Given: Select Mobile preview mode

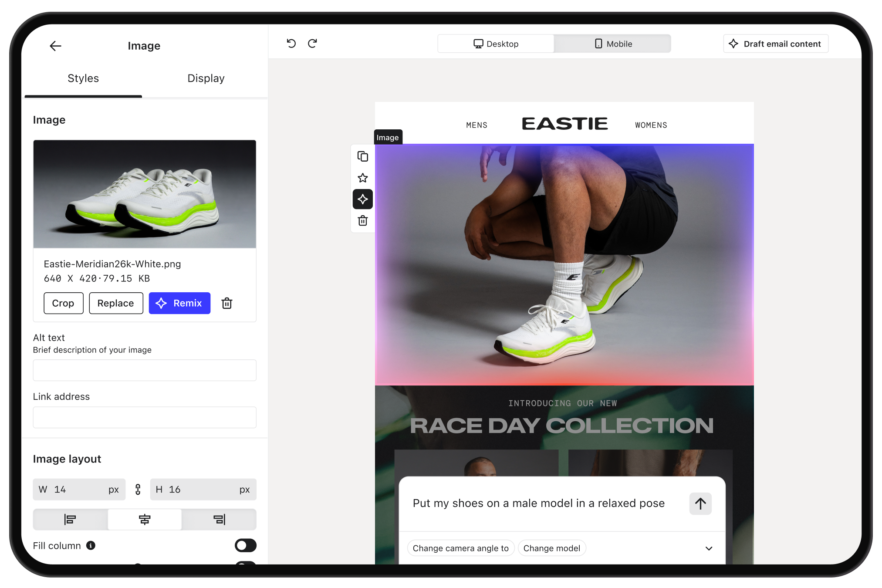Looking at the screenshot, I should pos(613,44).
